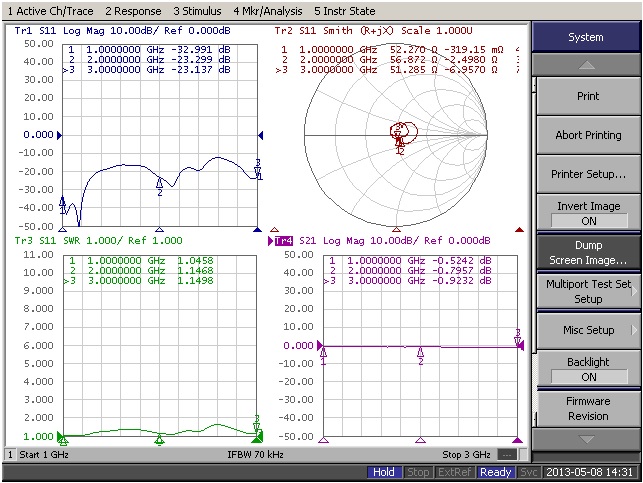This screenshot has width=643, height=483.
Task: Click Tr3 marker 2 triangle on SWR axis
Action: 160,440
